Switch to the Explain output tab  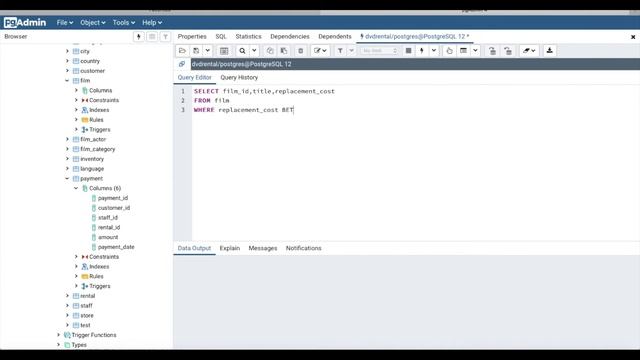[230, 248]
